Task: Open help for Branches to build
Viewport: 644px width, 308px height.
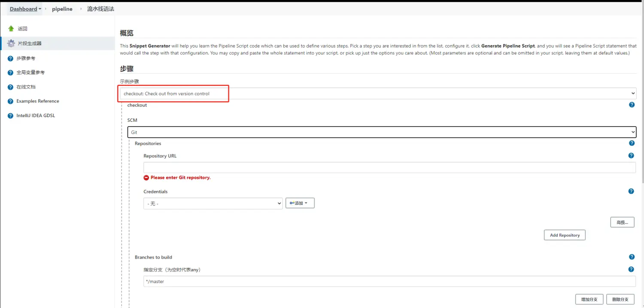Action: click(x=632, y=257)
